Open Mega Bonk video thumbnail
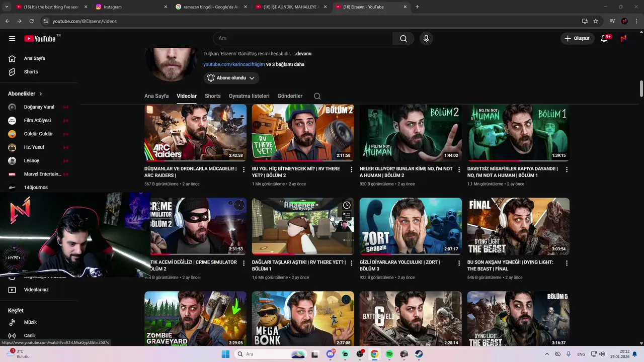 coord(303,319)
